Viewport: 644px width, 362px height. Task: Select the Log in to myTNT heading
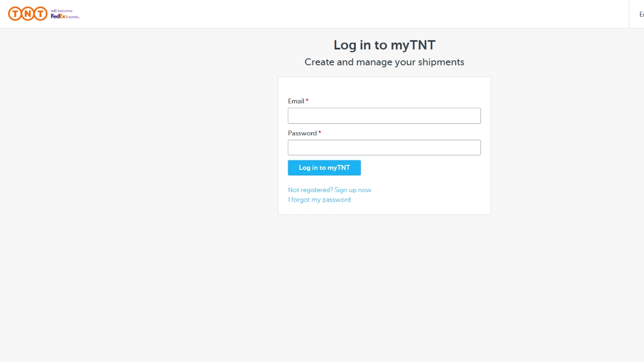point(384,45)
